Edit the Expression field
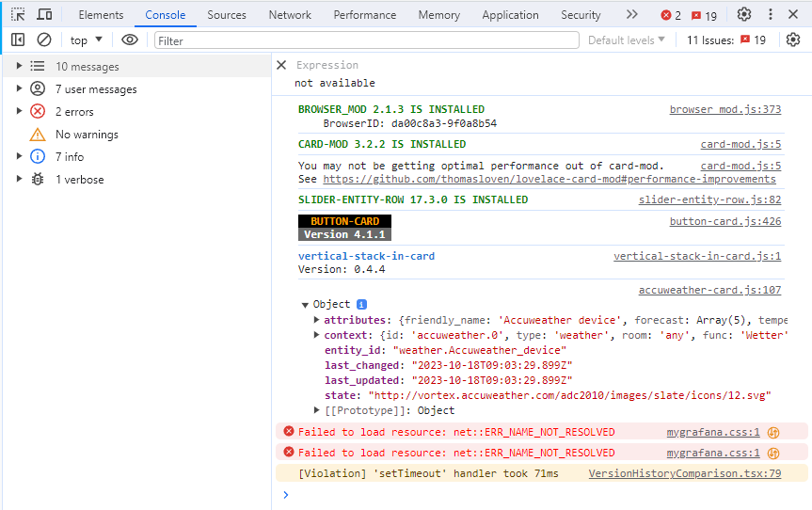Viewport: 812px width, 510px height. (327, 65)
